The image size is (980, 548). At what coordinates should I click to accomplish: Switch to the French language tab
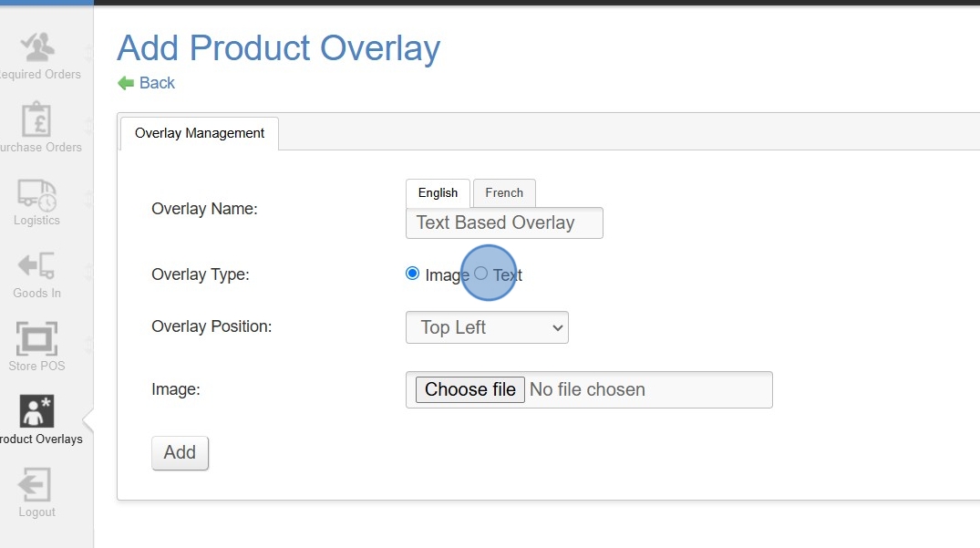click(x=504, y=193)
